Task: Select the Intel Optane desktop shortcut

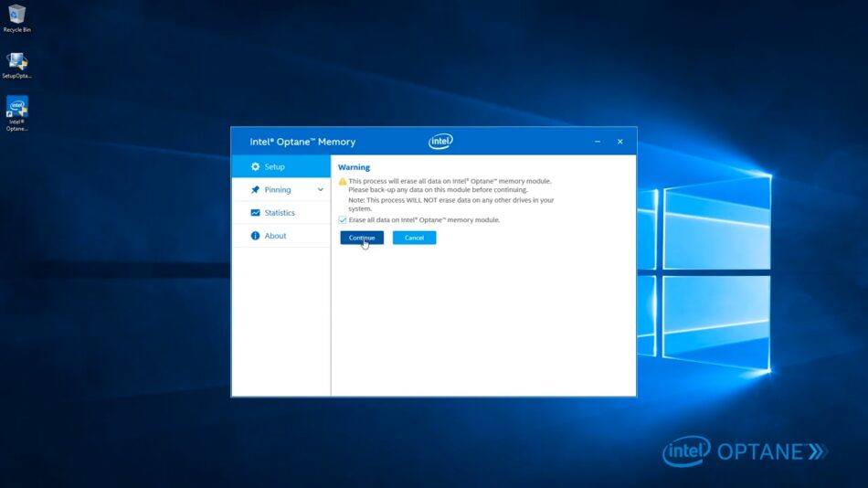Action: click(16, 113)
